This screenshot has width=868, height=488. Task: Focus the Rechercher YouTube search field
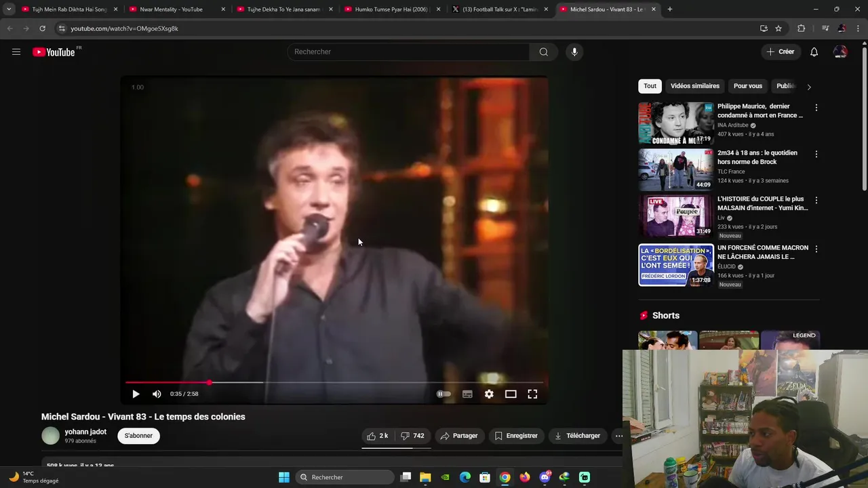(408, 52)
